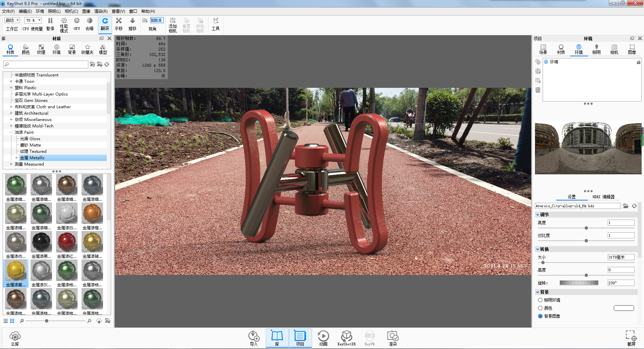
Task: Collapse the 油漆 Paint material folder
Action: 11,132
